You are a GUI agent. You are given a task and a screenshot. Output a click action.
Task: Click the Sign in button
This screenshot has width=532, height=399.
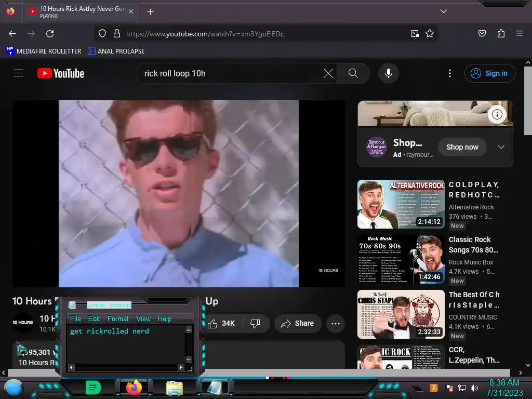pyautogui.click(x=490, y=73)
